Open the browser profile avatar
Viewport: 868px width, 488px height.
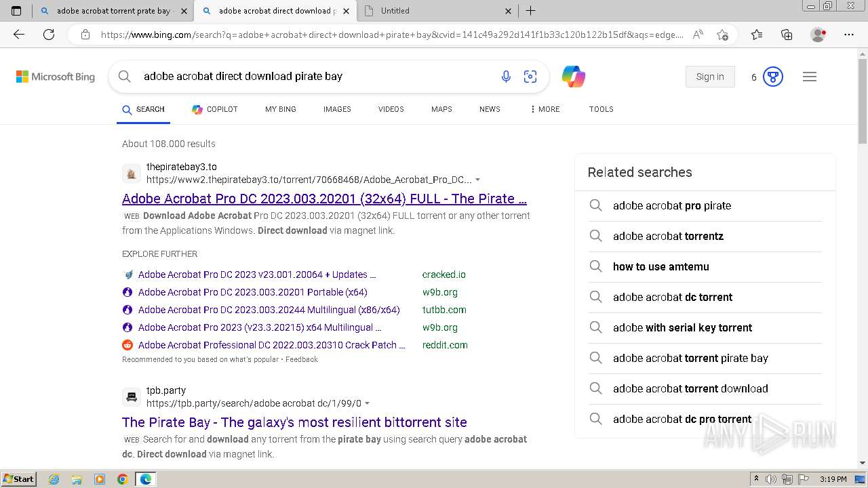(818, 35)
